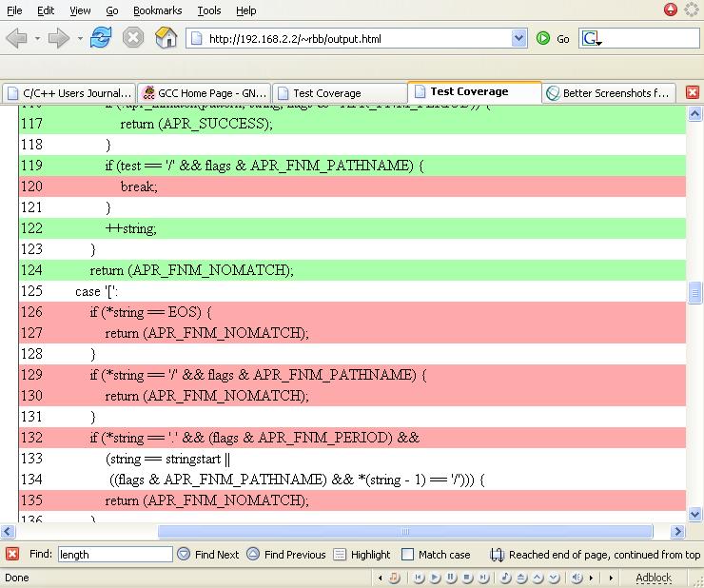Close the current tab using tab bar X
The height and width of the screenshot is (588, 704).
coord(692,92)
